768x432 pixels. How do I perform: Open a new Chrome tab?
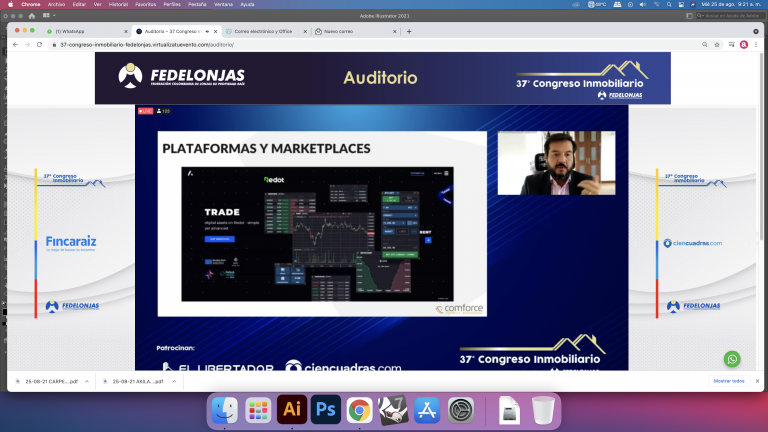[409, 31]
